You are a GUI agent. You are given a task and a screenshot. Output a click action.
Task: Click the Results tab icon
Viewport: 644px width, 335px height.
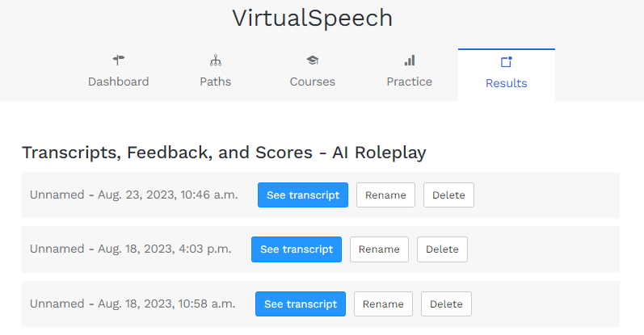[x=507, y=61]
